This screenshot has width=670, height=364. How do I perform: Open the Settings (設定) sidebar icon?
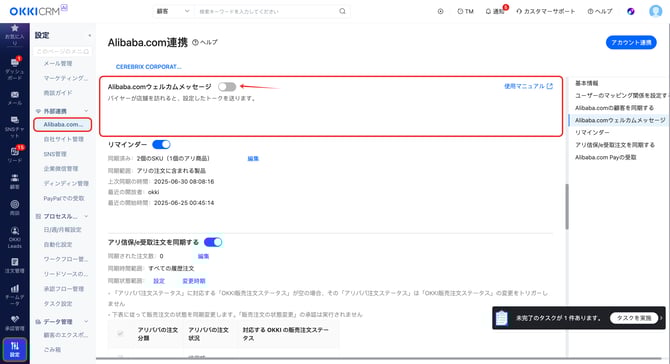[x=15, y=349]
